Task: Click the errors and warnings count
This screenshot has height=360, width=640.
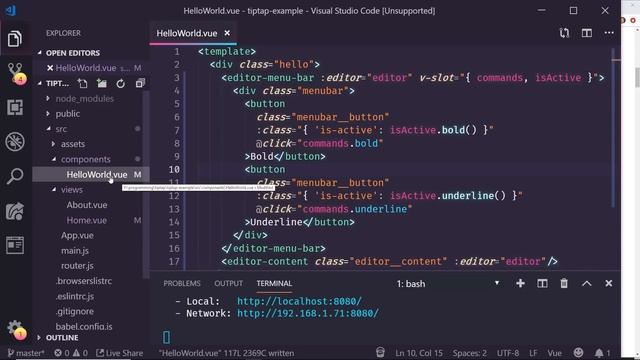Action: (x=71, y=353)
